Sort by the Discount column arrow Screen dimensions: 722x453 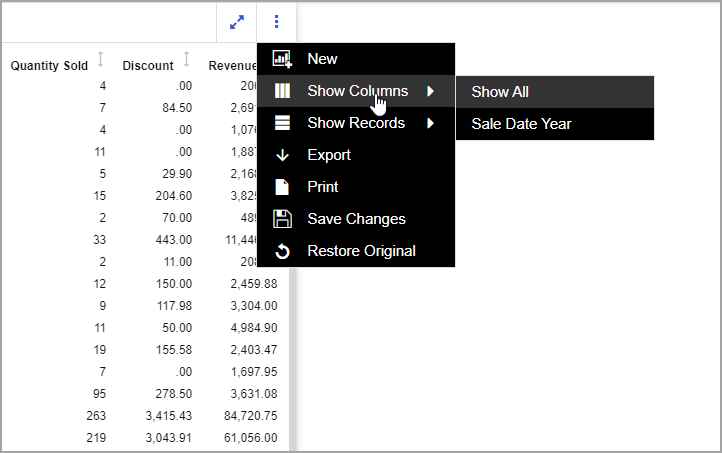coord(186,60)
